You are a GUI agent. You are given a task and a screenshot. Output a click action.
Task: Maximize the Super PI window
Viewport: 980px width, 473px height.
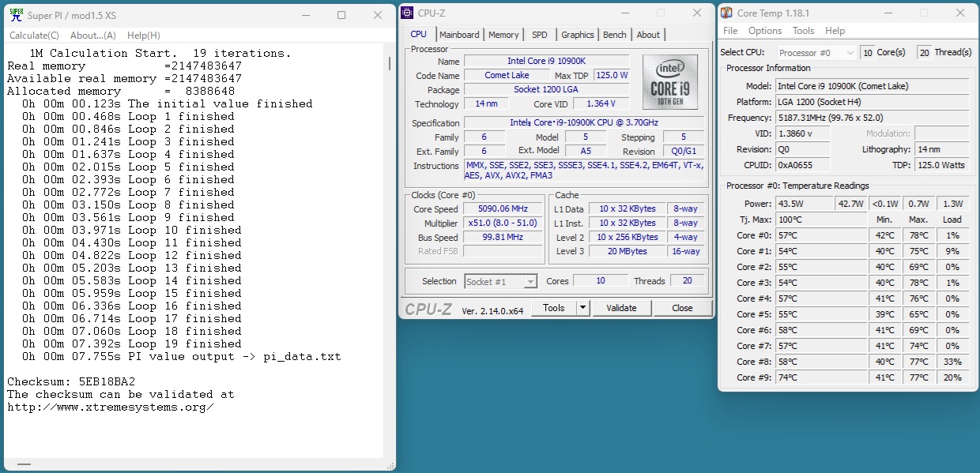pos(341,15)
